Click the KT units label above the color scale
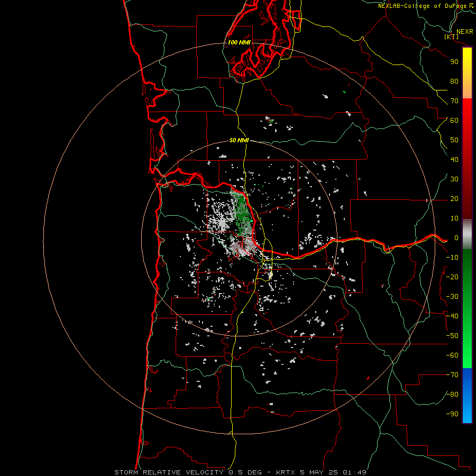The image size is (476, 476). [452, 36]
